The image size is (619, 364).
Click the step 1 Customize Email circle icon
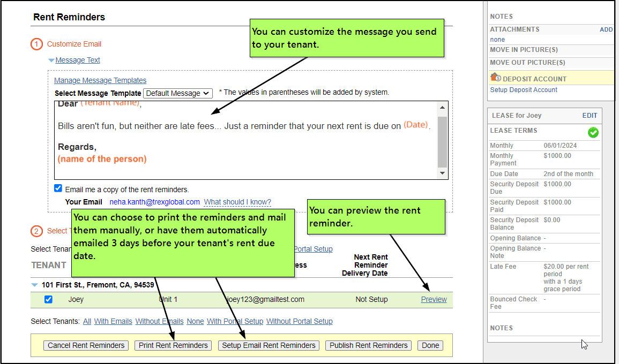coord(36,44)
